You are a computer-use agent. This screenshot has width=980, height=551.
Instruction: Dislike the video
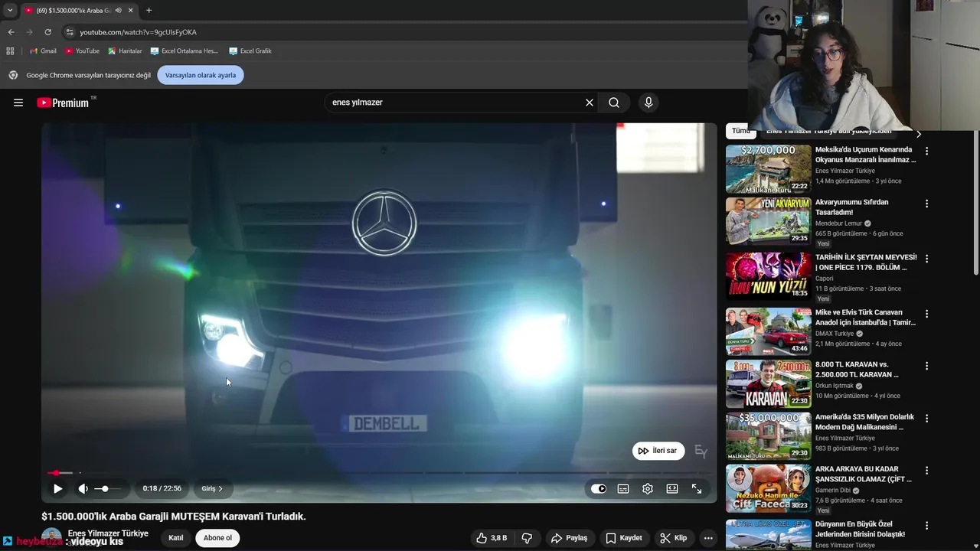(x=527, y=538)
